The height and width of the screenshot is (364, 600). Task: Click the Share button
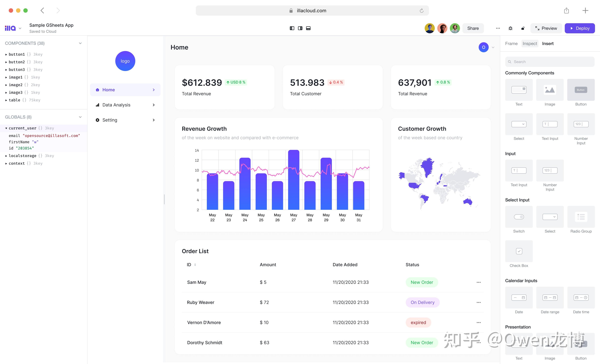tap(473, 28)
